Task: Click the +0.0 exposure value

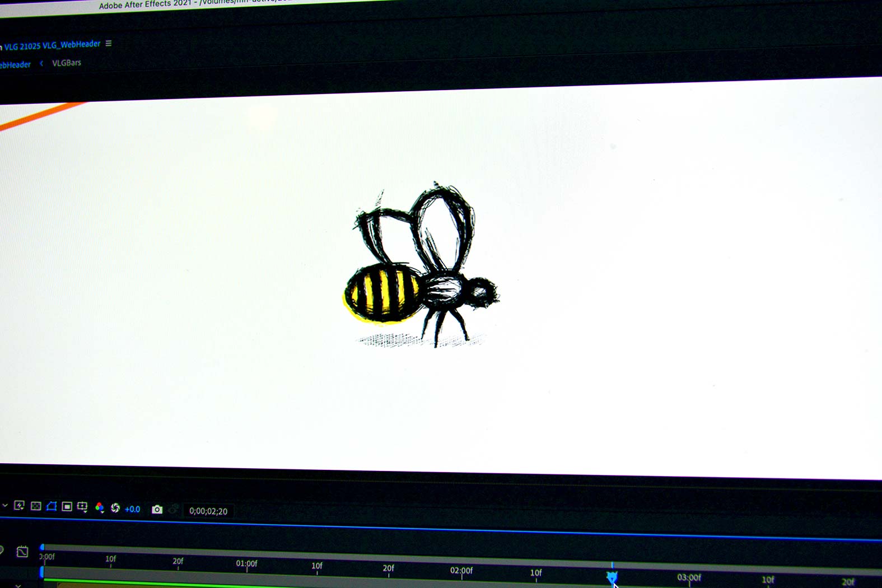Action: [133, 509]
